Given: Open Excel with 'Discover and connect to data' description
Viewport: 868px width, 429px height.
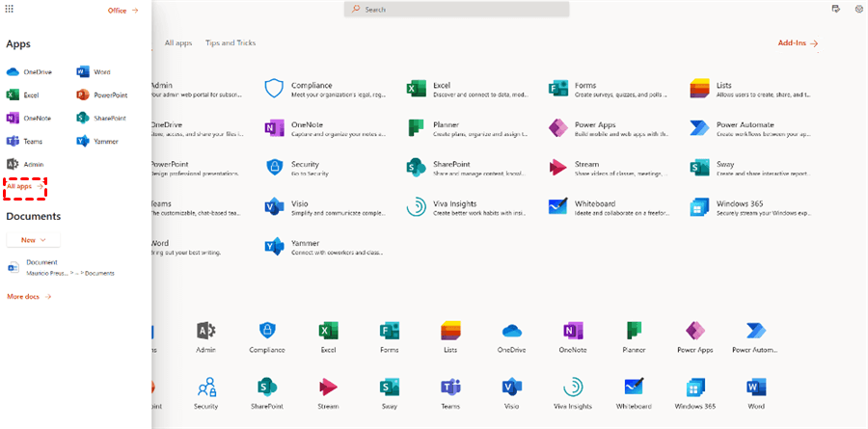Looking at the screenshot, I should (467, 90).
